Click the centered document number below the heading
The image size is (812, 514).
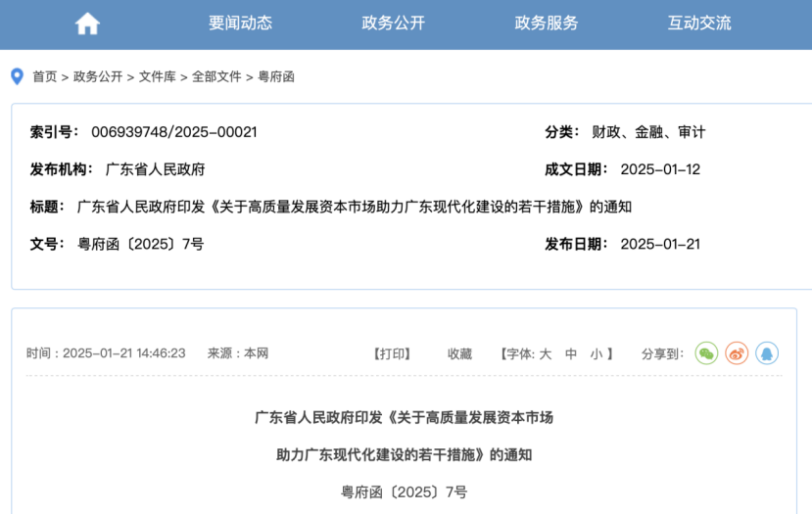coord(404,491)
